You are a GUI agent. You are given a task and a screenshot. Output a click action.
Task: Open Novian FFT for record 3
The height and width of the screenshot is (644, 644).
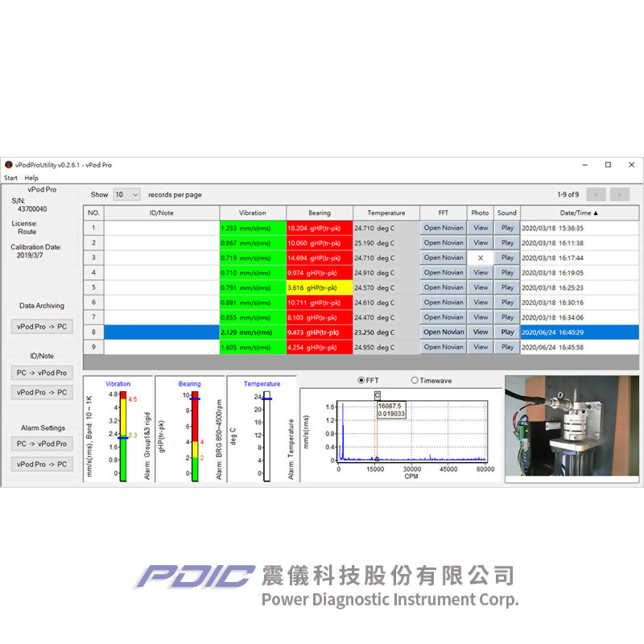click(x=444, y=258)
